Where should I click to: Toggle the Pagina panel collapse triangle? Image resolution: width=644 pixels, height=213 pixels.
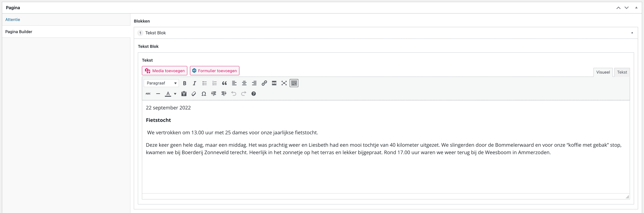[x=636, y=8]
